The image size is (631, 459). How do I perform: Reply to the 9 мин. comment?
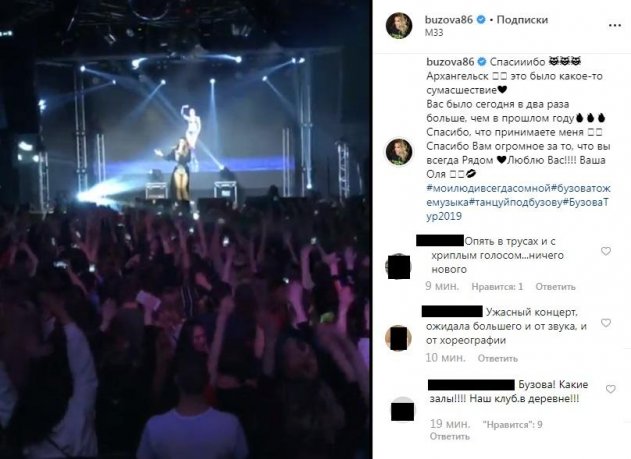tap(555, 287)
